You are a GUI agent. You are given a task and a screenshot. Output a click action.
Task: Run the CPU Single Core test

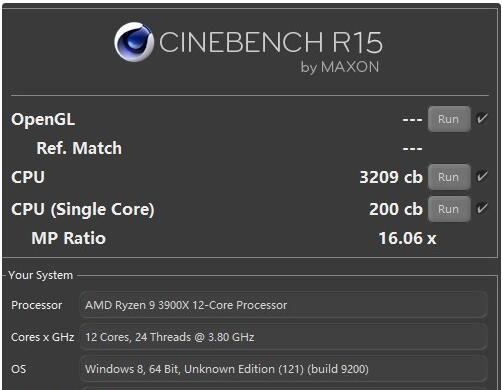pos(449,209)
